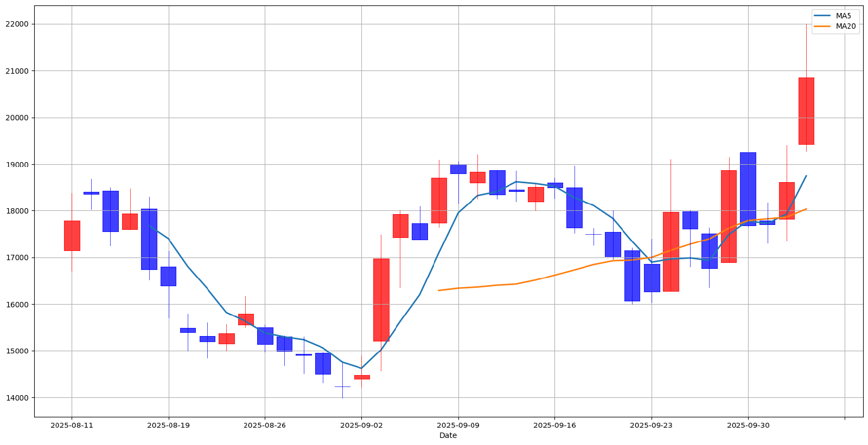Image resolution: width=868 pixels, height=445 pixels.
Task: Click the 18000 y-axis price label
Action: point(17,211)
